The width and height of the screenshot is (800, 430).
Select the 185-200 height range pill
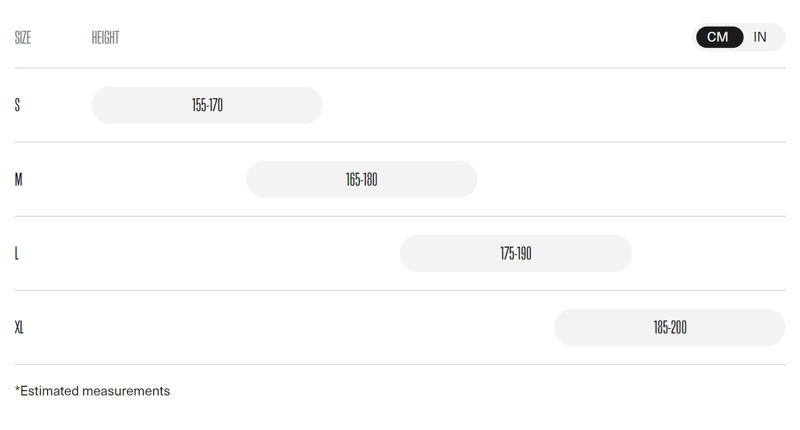point(669,328)
